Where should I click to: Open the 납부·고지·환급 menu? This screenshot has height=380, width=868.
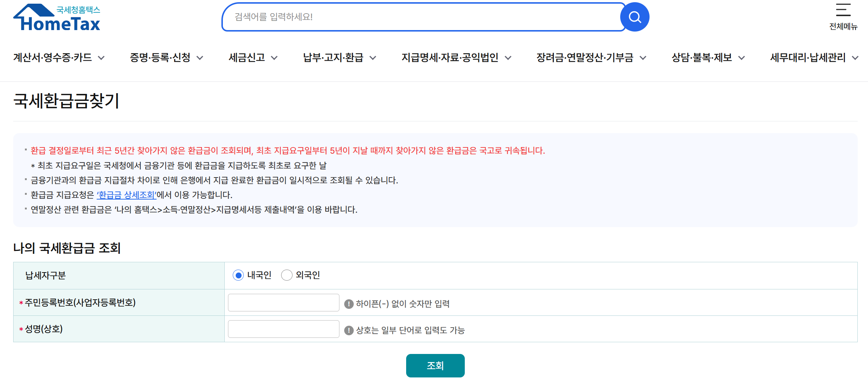[x=333, y=58]
